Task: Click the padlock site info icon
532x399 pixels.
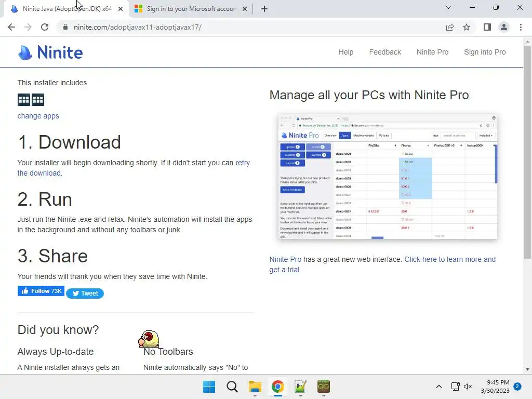Action: tap(65, 27)
